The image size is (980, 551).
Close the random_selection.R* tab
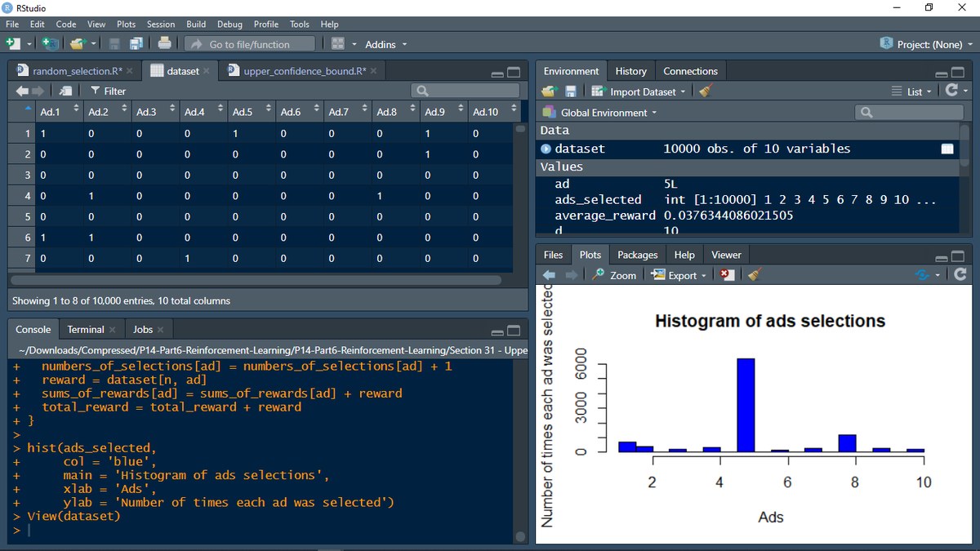(130, 71)
